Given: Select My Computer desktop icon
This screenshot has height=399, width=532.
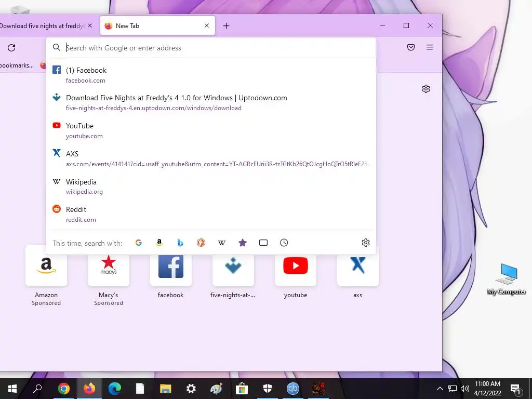Looking at the screenshot, I should click(x=507, y=279).
